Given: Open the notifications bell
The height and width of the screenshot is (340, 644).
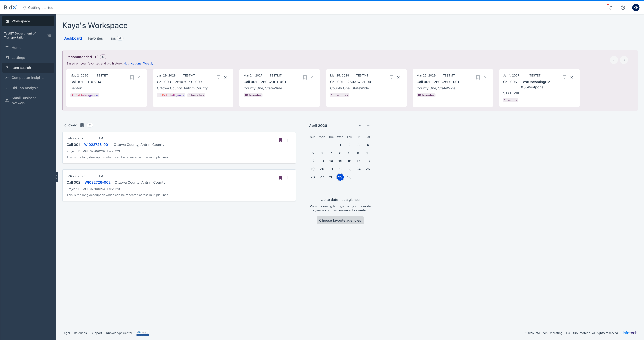Looking at the screenshot, I should coord(611,8).
